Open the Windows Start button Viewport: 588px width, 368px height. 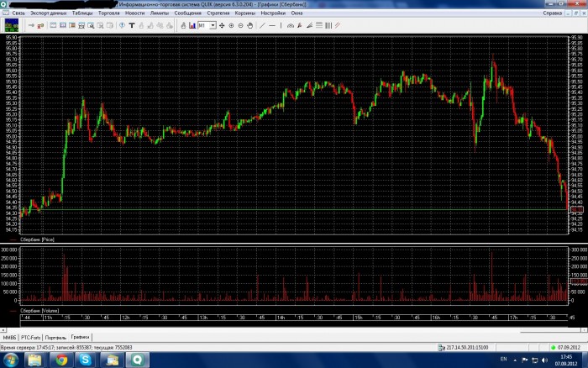pyautogui.click(x=10, y=360)
